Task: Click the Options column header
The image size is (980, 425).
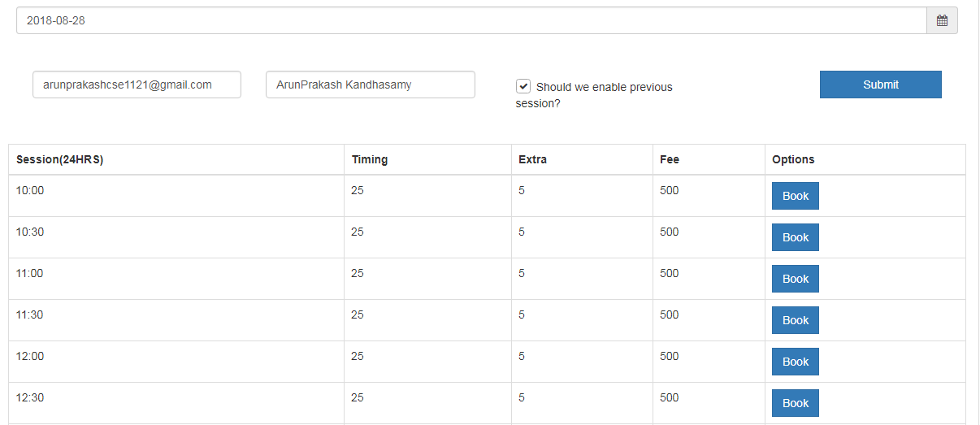Action: pos(793,159)
